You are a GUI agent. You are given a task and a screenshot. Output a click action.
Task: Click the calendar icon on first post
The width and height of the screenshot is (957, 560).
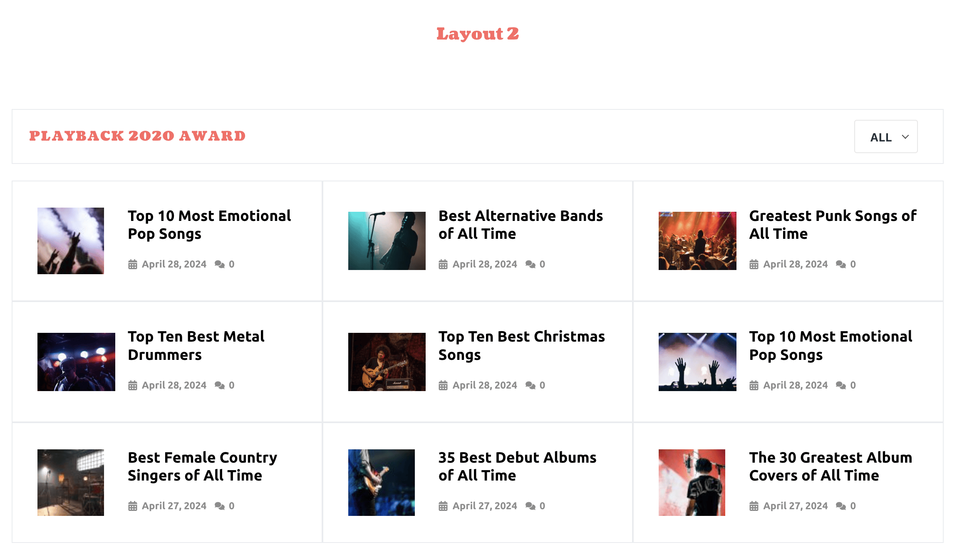pos(132,263)
